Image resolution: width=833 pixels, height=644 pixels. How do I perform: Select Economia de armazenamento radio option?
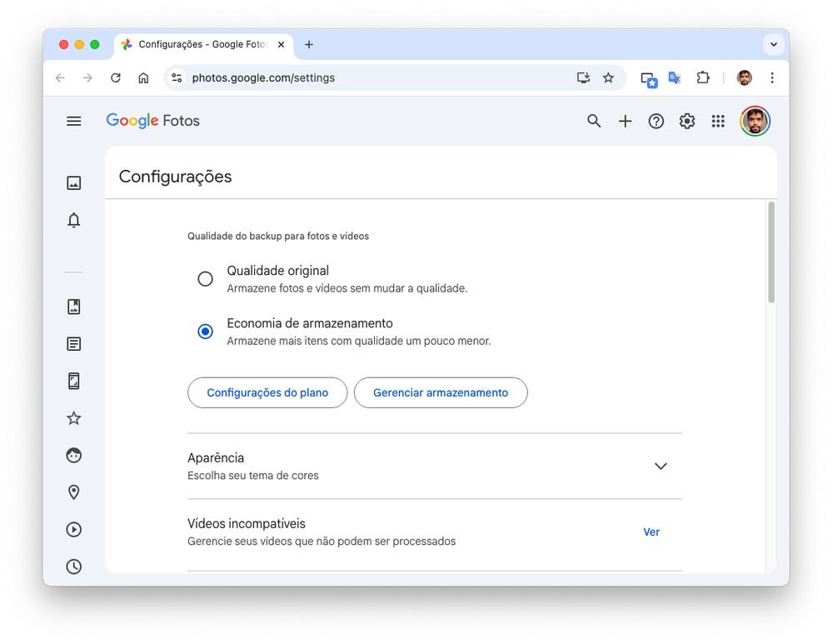[x=205, y=332]
